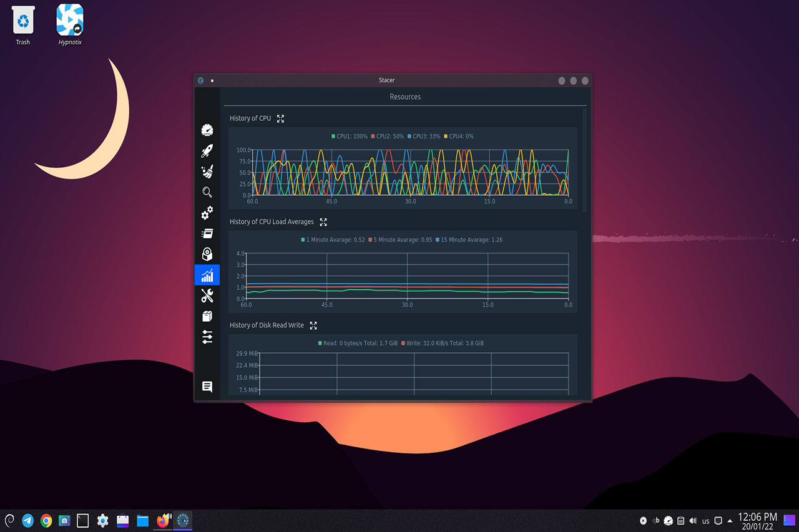Show hidden tray icons with the chevron
This screenshot has width=799, height=532.
(x=729, y=520)
